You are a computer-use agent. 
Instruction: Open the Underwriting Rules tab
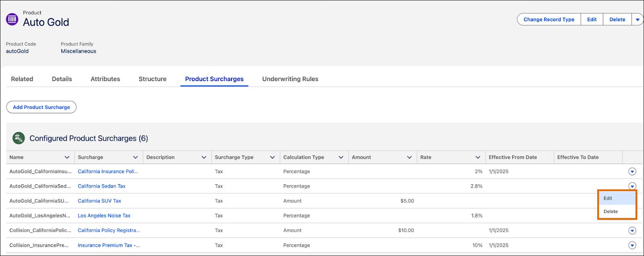tap(290, 79)
